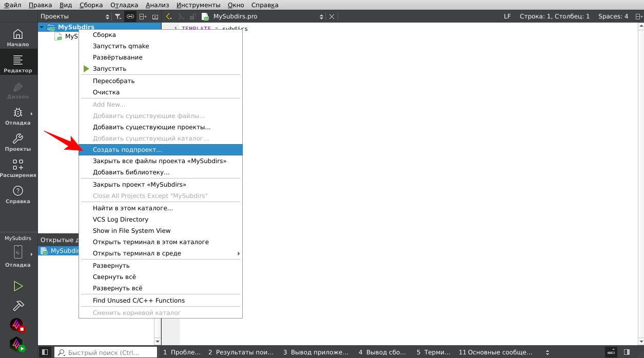Toggle the left sidebar visibility button
The height and width of the screenshot is (358, 644).
click(45, 352)
